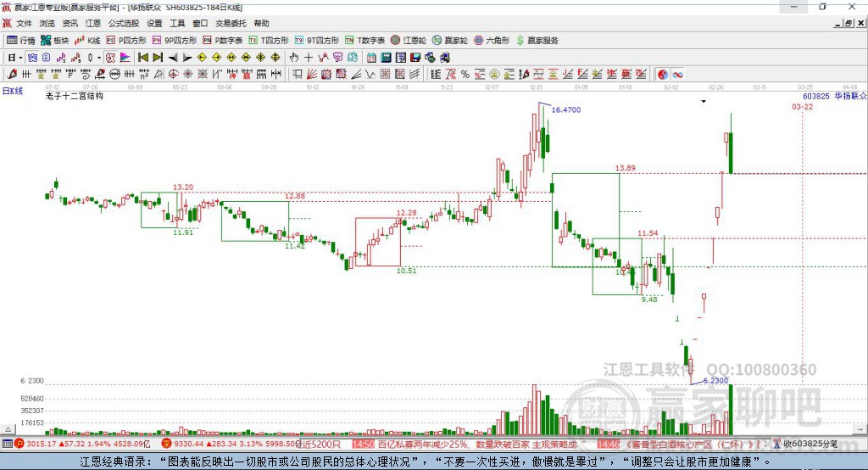The height and width of the screenshot is (470, 868).
Task: Select the n² square number tool
Action: (x=144, y=75)
